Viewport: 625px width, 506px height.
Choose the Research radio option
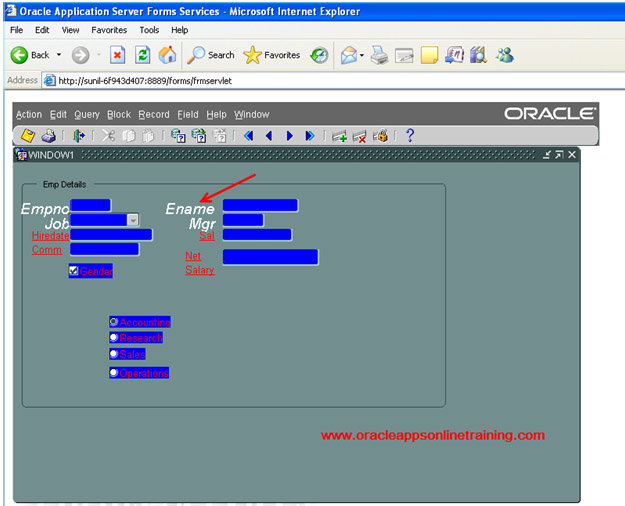[114, 338]
